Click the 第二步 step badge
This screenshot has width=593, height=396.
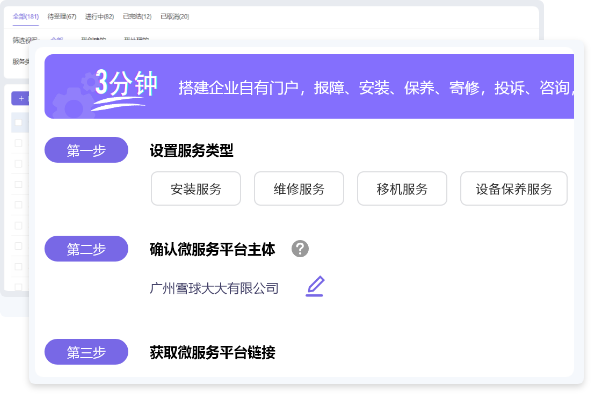(86, 249)
